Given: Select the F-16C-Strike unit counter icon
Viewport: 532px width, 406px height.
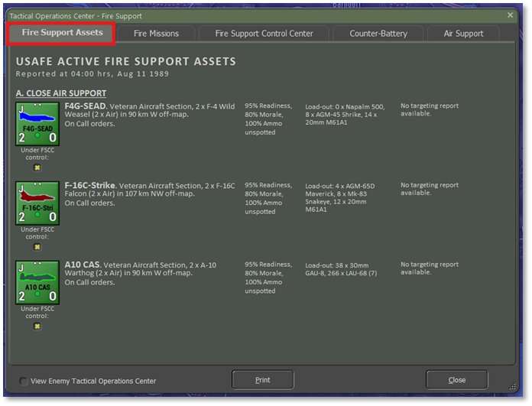Looking at the screenshot, I should [x=37, y=202].
